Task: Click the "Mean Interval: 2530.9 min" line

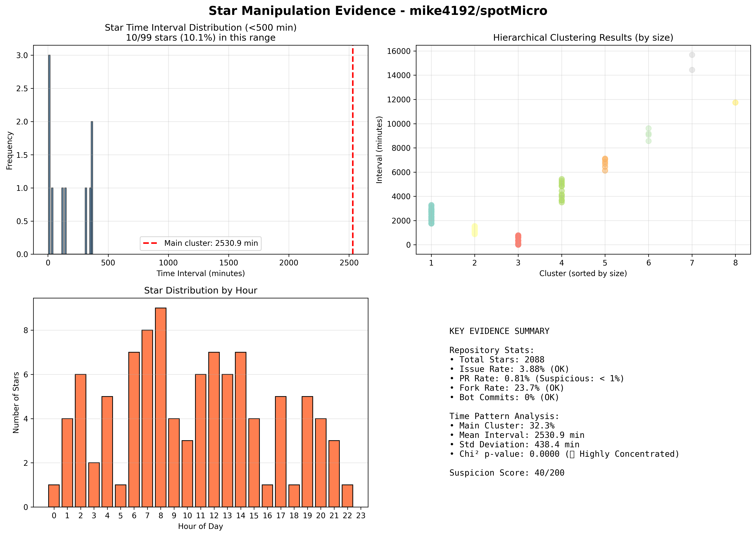Action: coord(517,435)
